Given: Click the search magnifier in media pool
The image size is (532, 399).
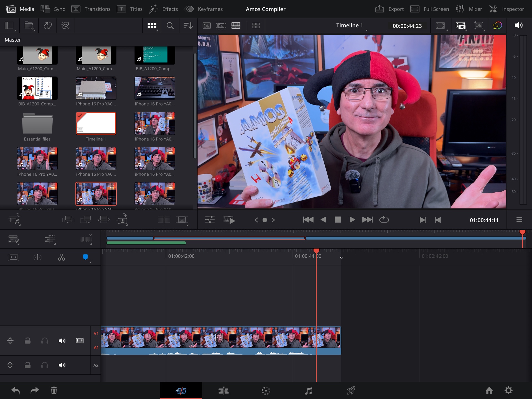Looking at the screenshot, I should click(170, 26).
